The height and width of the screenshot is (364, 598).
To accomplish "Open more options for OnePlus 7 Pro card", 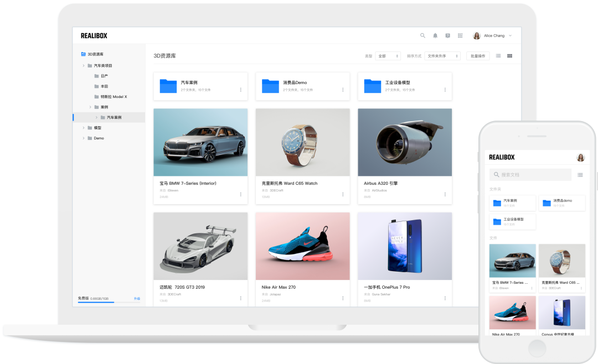I will (445, 298).
